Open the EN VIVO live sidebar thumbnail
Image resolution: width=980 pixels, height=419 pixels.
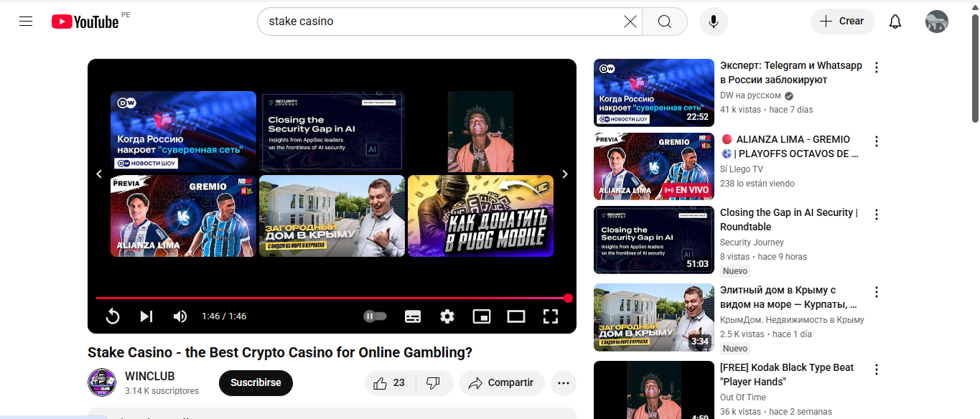point(654,166)
